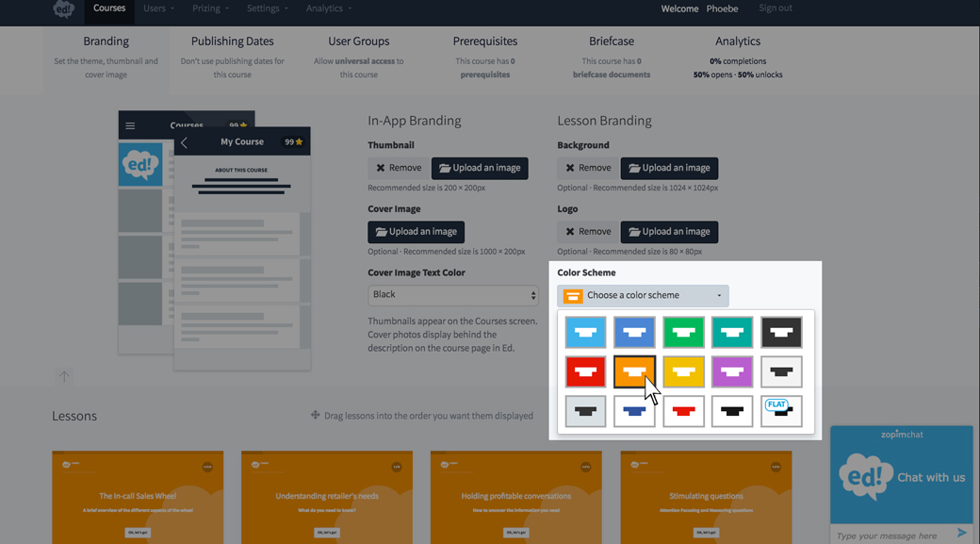This screenshot has width=980, height=544.
Task: Switch to the Branding tab
Action: click(106, 58)
